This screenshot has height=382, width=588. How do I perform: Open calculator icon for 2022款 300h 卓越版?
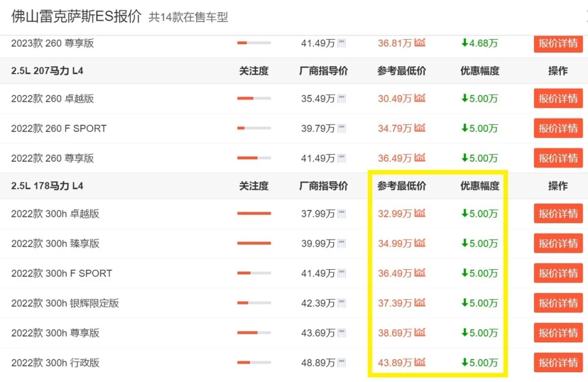coord(342,213)
